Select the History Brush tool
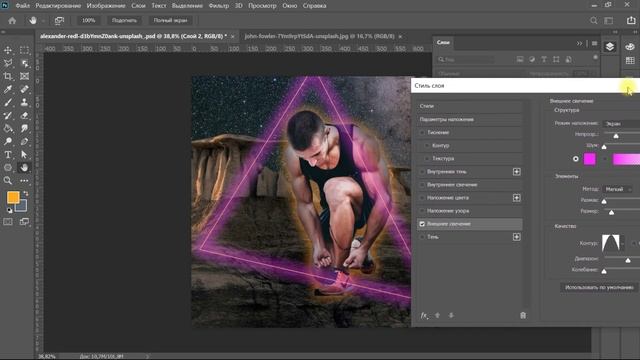This screenshot has width=640, height=360. (x=8, y=115)
